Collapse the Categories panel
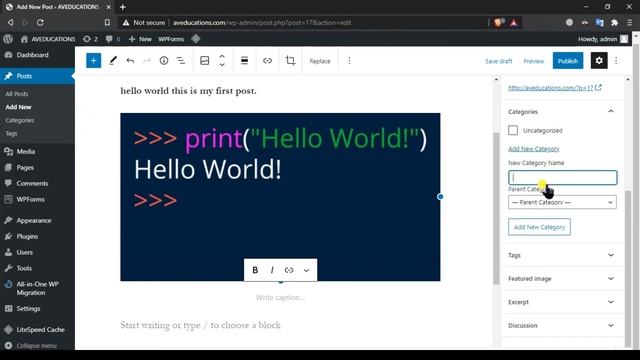The height and width of the screenshot is (360, 640). [562, 111]
